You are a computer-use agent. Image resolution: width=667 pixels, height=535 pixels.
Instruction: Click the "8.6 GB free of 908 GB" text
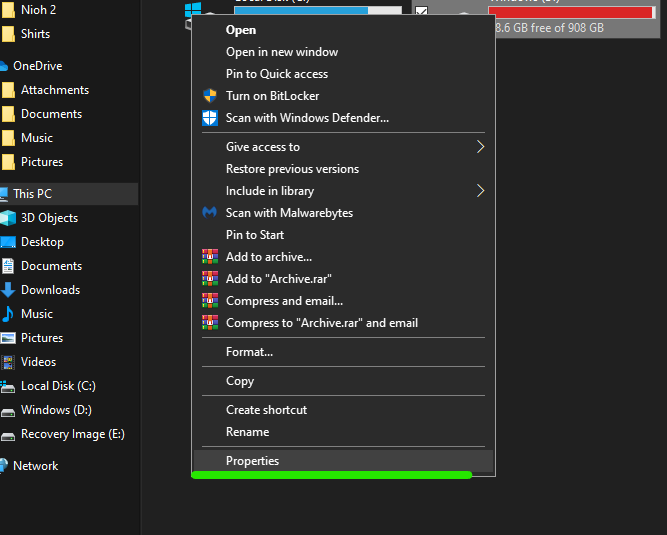tap(549, 28)
